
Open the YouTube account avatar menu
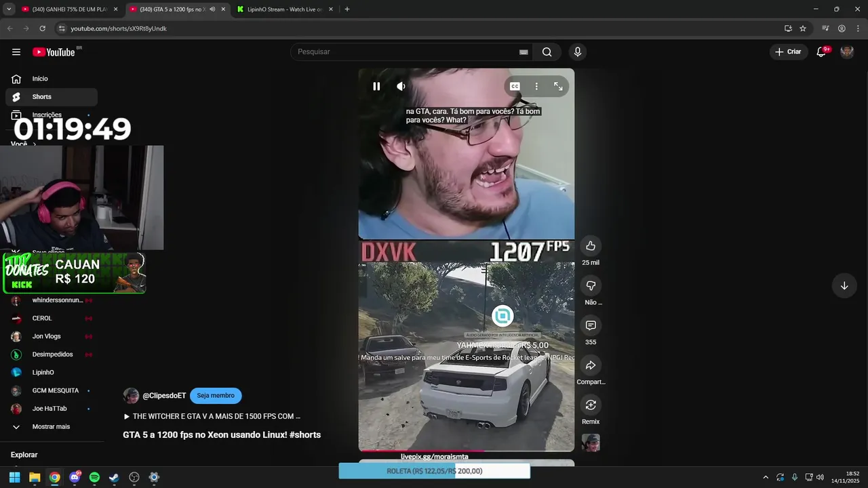coord(847,52)
